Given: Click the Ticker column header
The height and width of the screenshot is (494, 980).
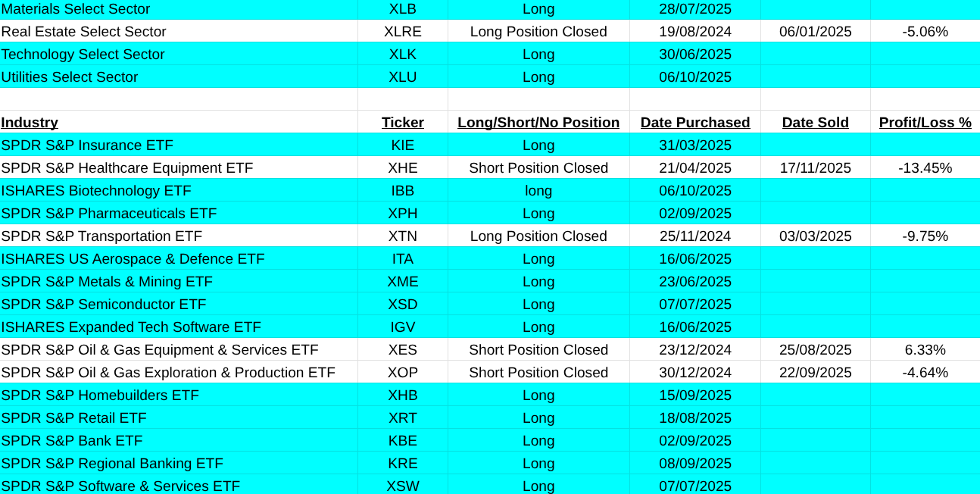Looking at the screenshot, I should [402, 123].
